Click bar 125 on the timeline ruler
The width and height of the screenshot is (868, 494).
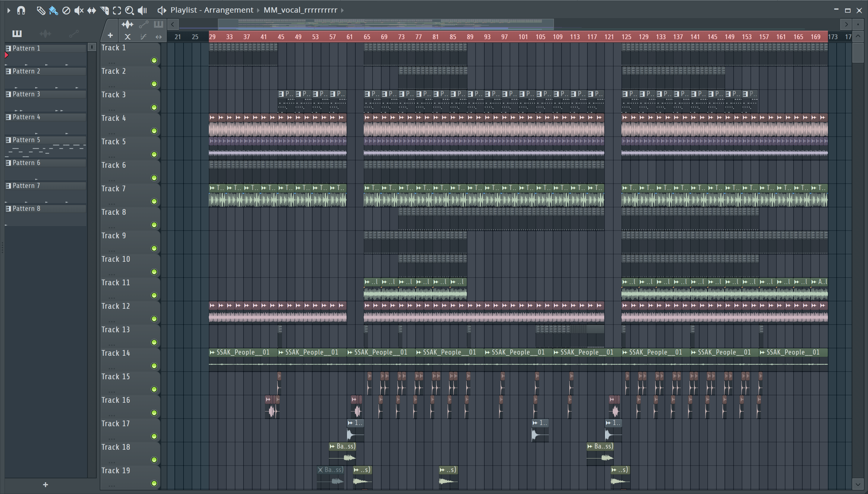[x=626, y=37]
